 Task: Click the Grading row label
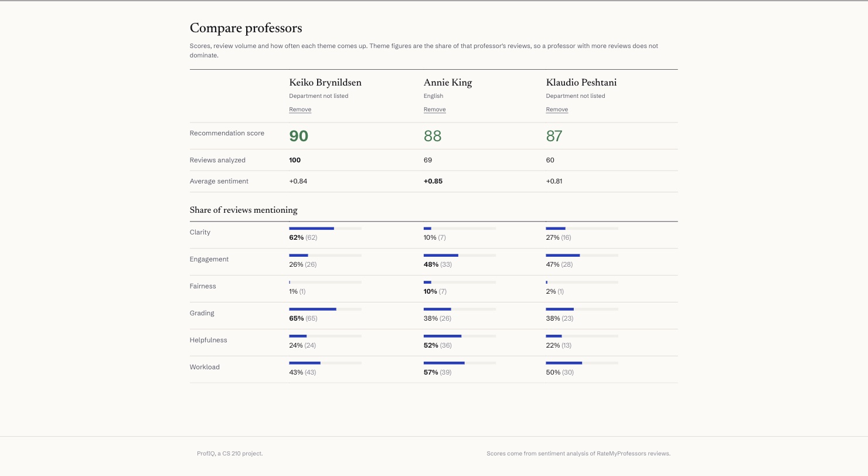(x=202, y=313)
